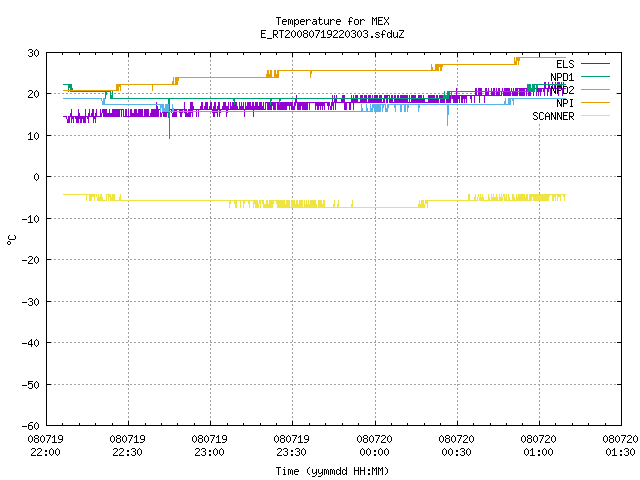
Task: Click the x-axis tick label '080720 01:30'
Action: point(620,446)
